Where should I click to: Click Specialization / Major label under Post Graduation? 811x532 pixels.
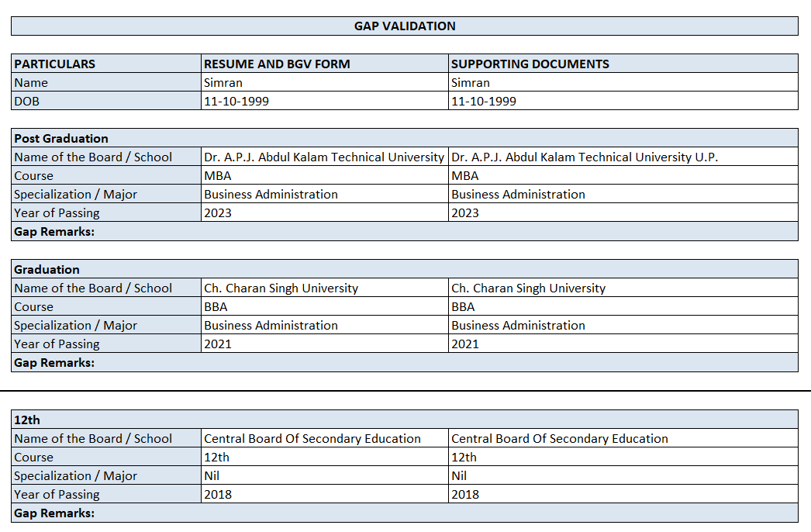pos(106,194)
